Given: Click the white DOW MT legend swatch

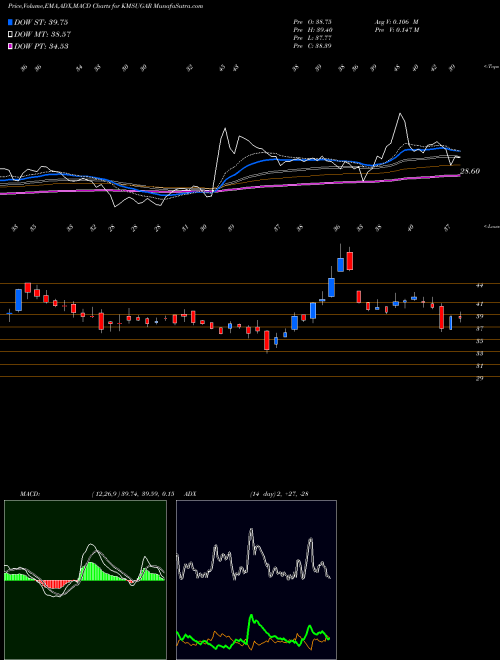Looking at the screenshot, I should [10, 35].
